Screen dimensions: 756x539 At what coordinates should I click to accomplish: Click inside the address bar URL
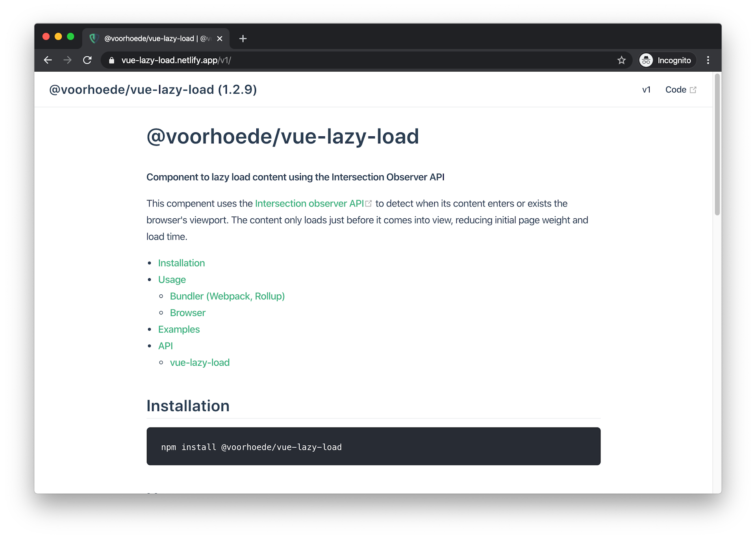[176, 60]
